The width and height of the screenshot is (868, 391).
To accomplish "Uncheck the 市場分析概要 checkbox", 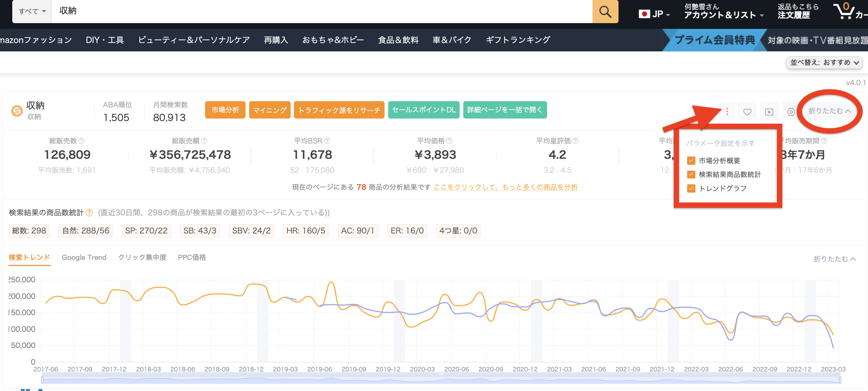I will (x=691, y=160).
